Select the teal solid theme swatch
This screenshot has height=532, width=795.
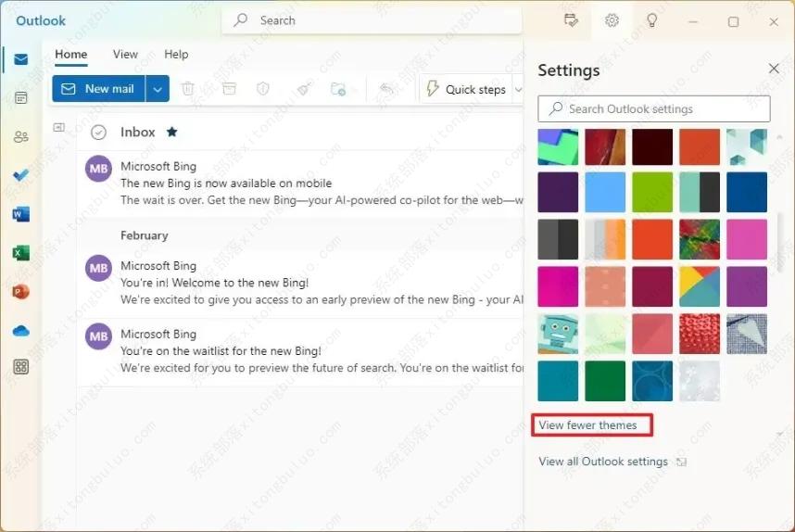558,381
